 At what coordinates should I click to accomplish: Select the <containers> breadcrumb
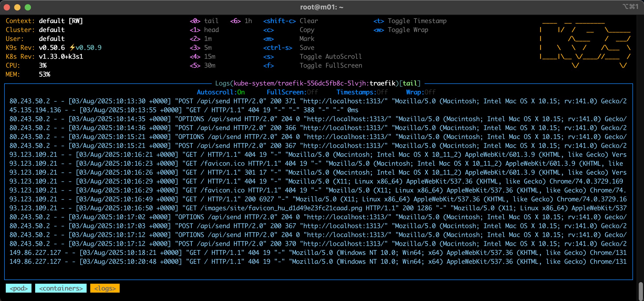[61, 288]
